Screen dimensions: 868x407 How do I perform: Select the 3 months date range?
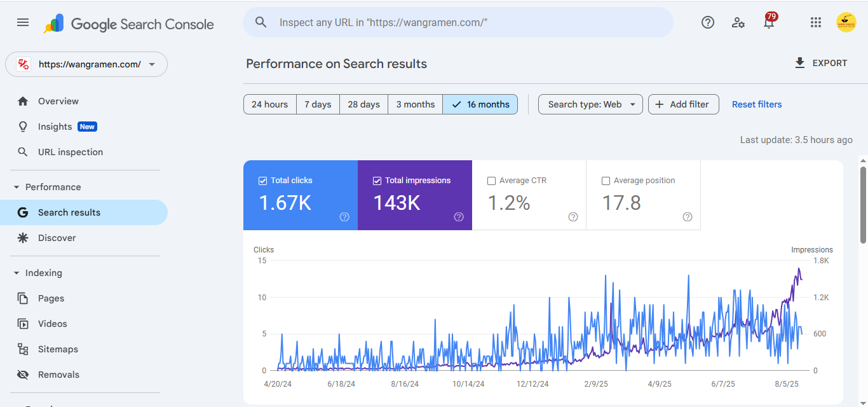416,104
